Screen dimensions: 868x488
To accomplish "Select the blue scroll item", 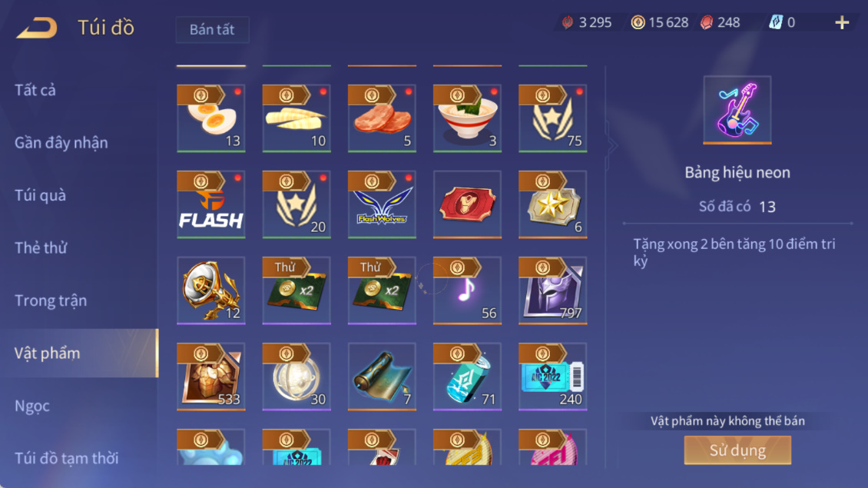I will pyautogui.click(x=382, y=377).
